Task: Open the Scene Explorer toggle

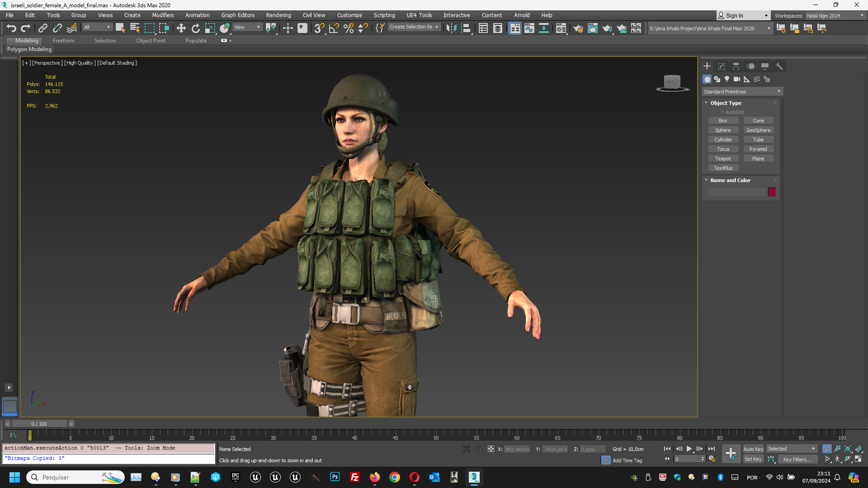Action: coord(483,28)
